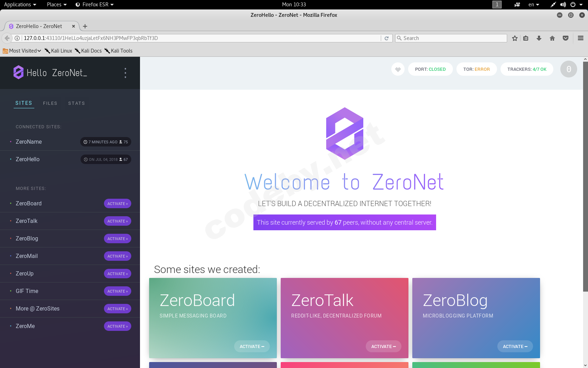Bookmark this page with the star icon

pos(514,38)
